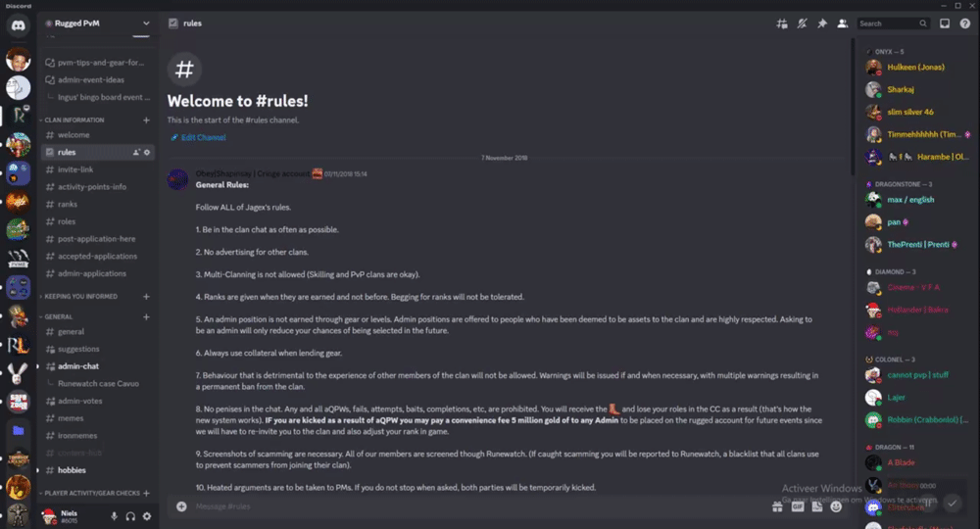
Task: Open the GIF picker
Action: [798, 506]
